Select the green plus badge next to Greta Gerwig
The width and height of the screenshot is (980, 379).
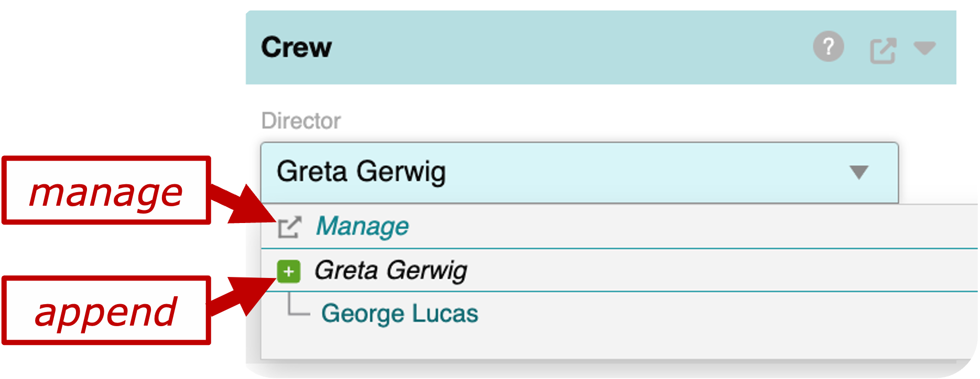(288, 272)
